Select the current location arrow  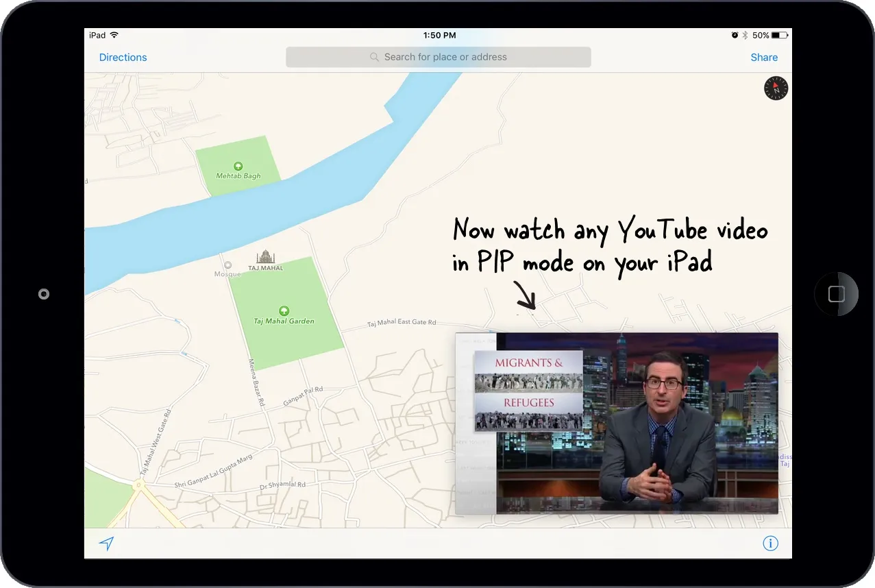point(107,543)
